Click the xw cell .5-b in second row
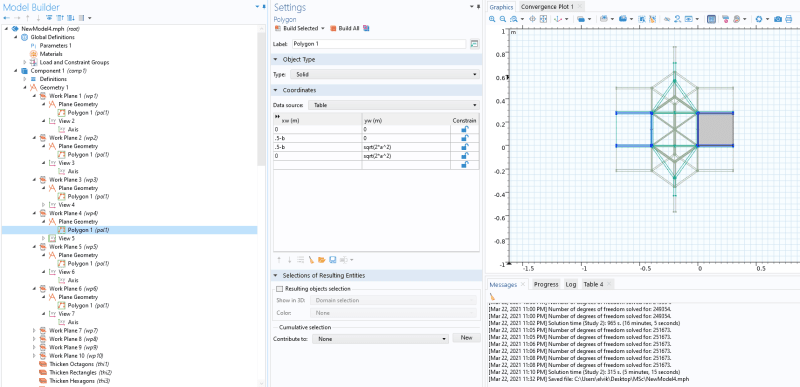 [317, 138]
